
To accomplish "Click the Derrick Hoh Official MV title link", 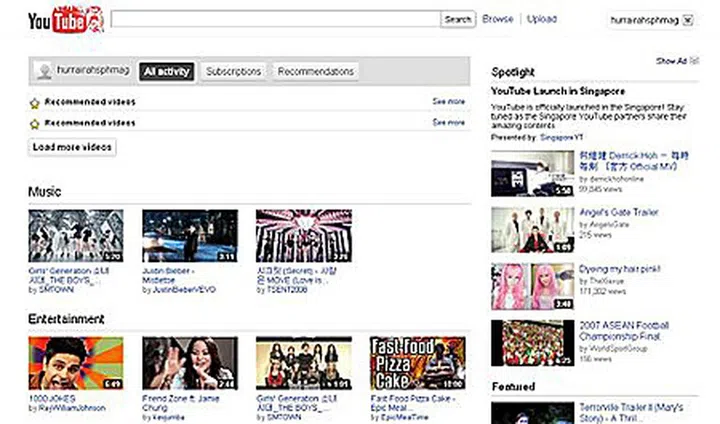I will 634,161.
